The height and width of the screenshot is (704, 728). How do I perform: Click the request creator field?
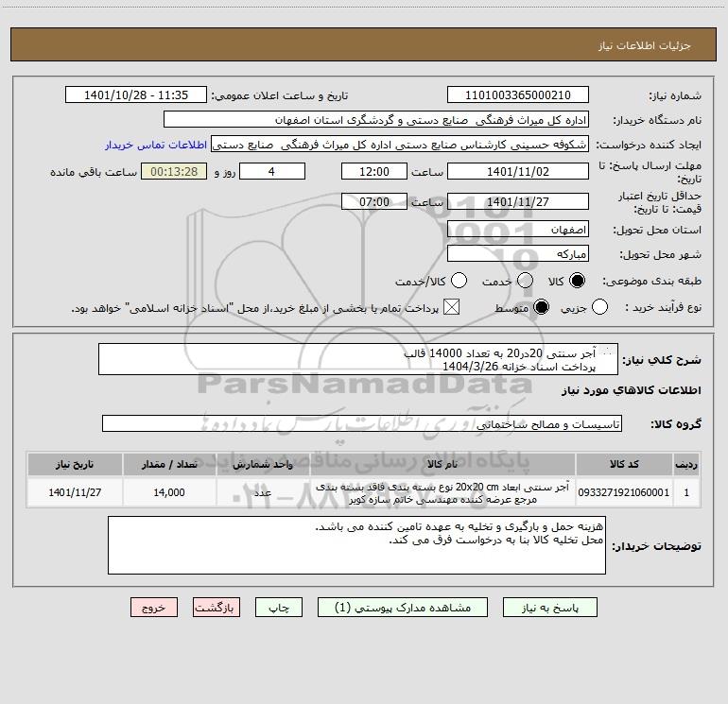tap(400, 144)
